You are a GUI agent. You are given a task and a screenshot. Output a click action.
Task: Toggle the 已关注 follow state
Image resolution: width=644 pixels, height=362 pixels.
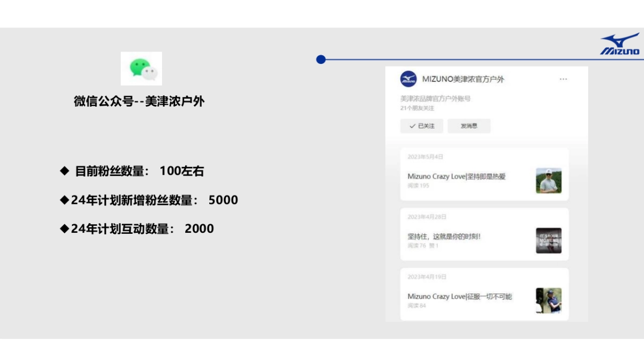click(x=422, y=126)
